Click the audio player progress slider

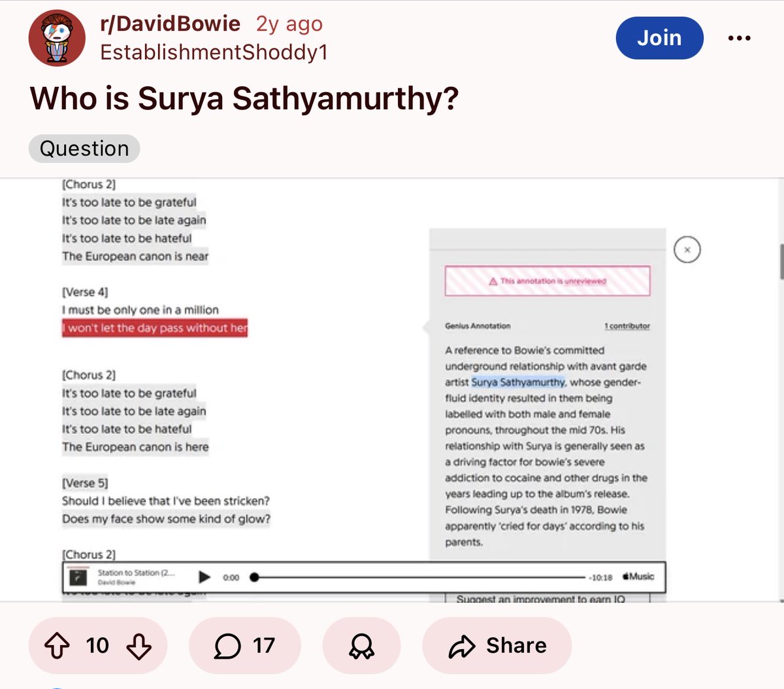418,577
